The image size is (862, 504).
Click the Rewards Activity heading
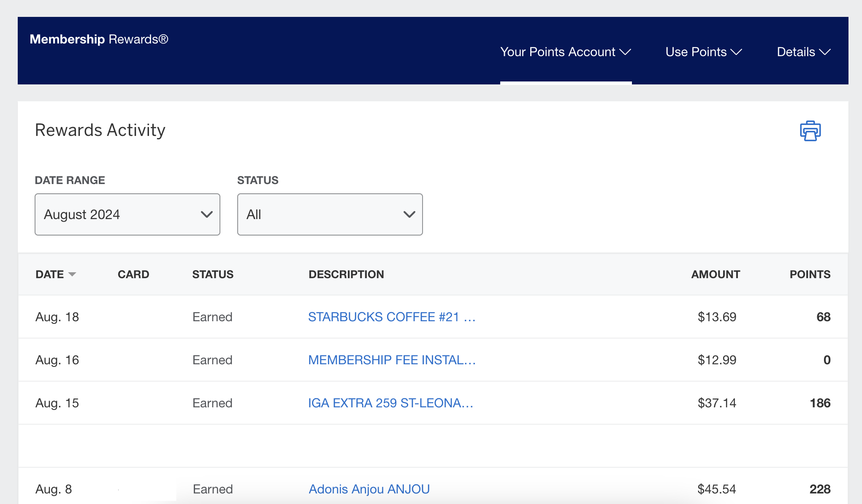coord(100,130)
